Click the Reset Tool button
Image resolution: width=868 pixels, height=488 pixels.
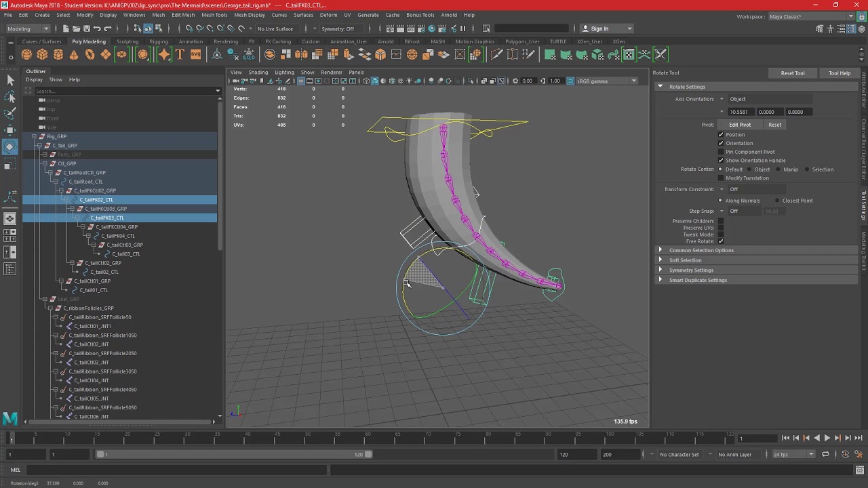(x=792, y=73)
